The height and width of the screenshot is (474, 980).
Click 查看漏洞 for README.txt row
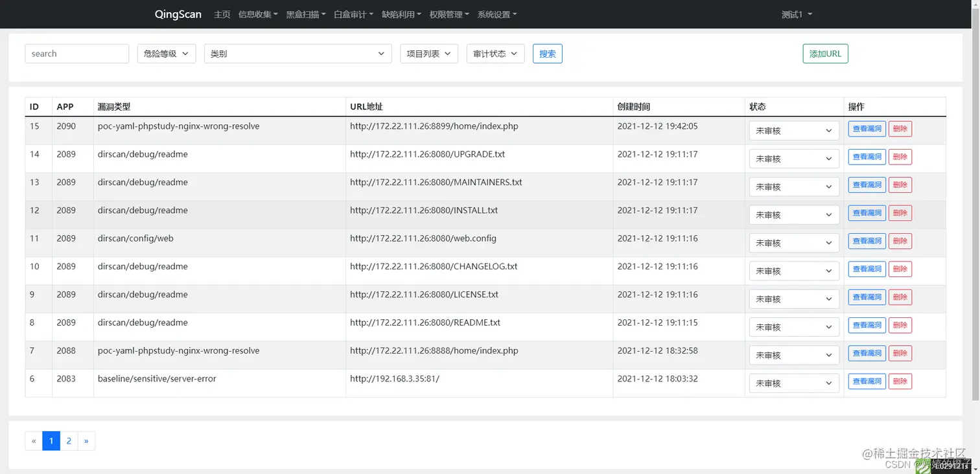coord(867,325)
